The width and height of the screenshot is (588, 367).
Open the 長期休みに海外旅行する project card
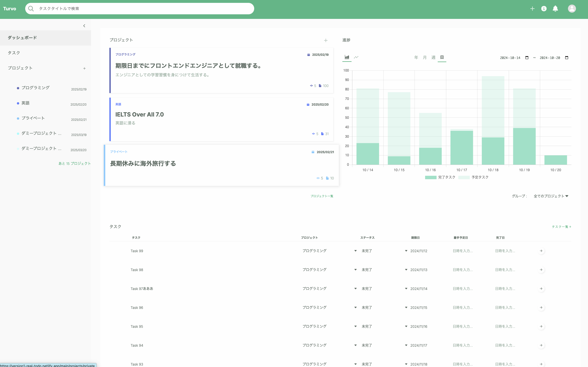pyautogui.click(x=222, y=165)
